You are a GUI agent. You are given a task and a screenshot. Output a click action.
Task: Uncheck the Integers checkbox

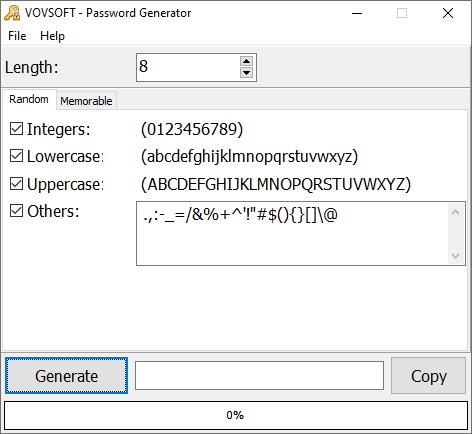coord(16,129)
